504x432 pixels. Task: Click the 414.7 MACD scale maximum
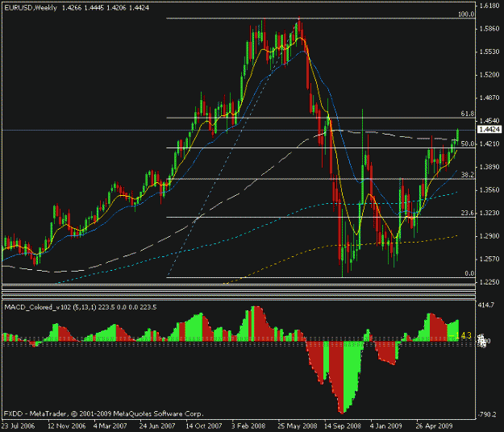point(486,305)
